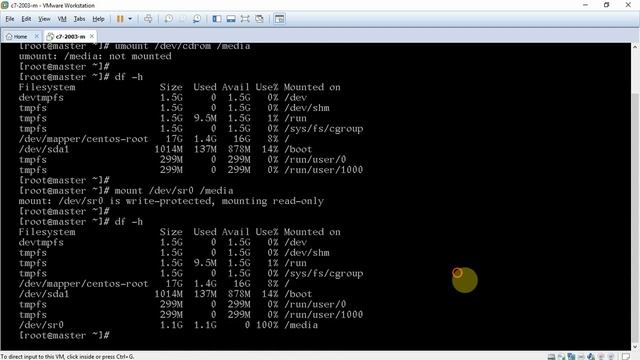The image size is (640, 360).
Task: Click the 'To direct input to this VM' status text
Action: click(67, 356)
